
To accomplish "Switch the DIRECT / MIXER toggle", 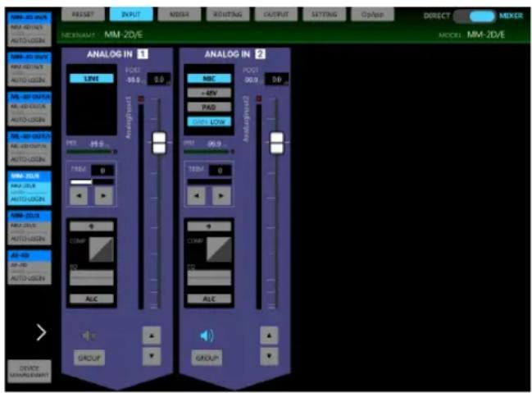I will tap(474, 16).
